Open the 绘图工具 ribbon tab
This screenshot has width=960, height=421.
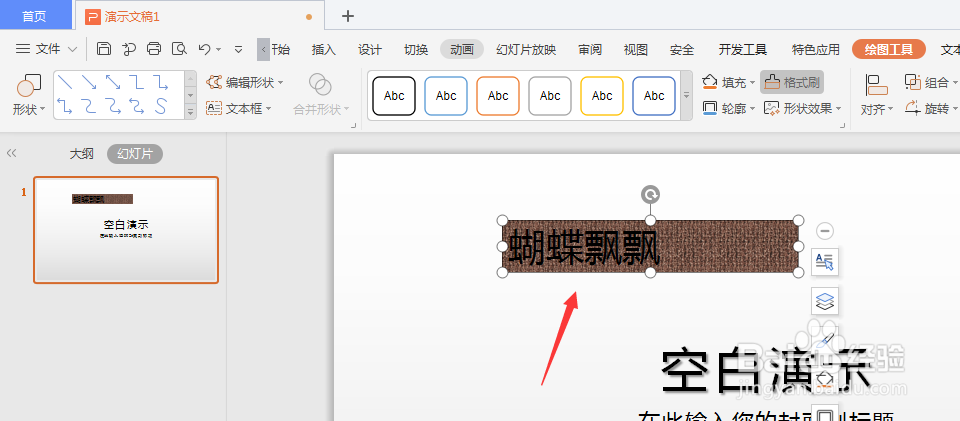click(889, 50)
